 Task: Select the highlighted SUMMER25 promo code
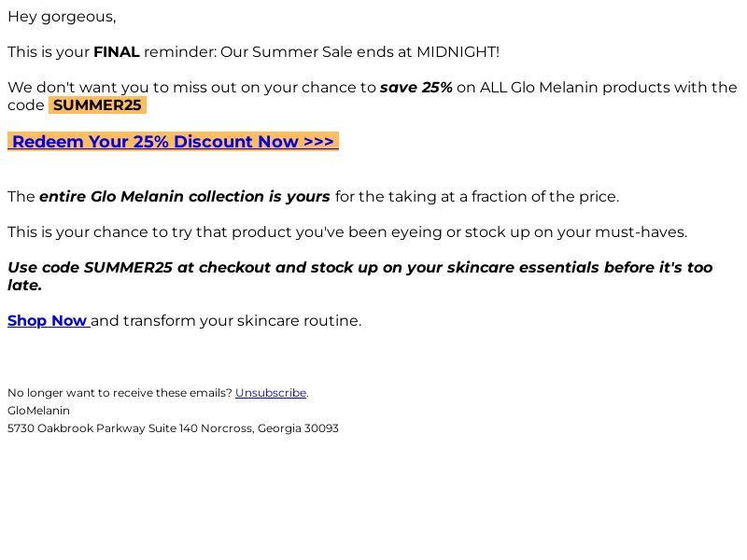click(x=97, y=105)
